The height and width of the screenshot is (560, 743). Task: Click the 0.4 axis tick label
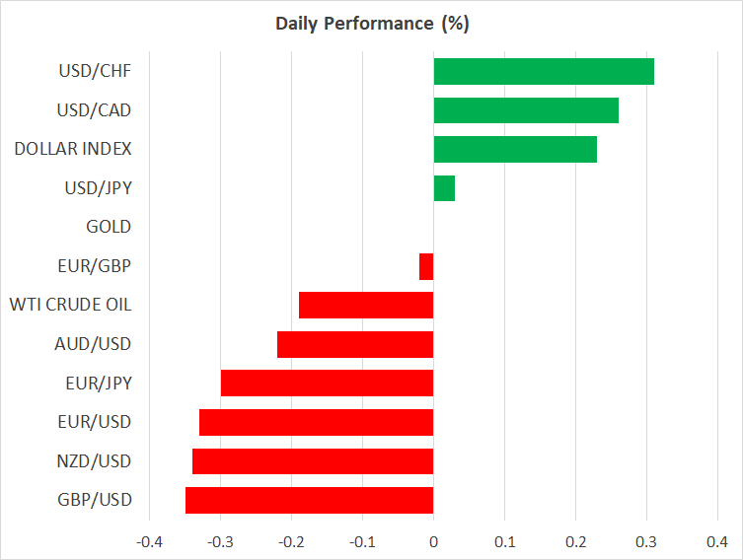[x=717, y=542]
